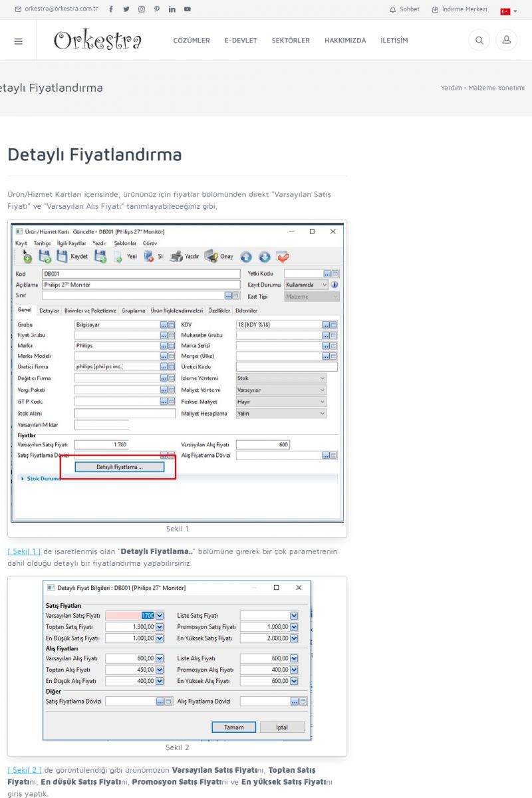Viewport: 532px width, 798px height.
Task: Open the user account icon
Action: click(x=506, y=41)
